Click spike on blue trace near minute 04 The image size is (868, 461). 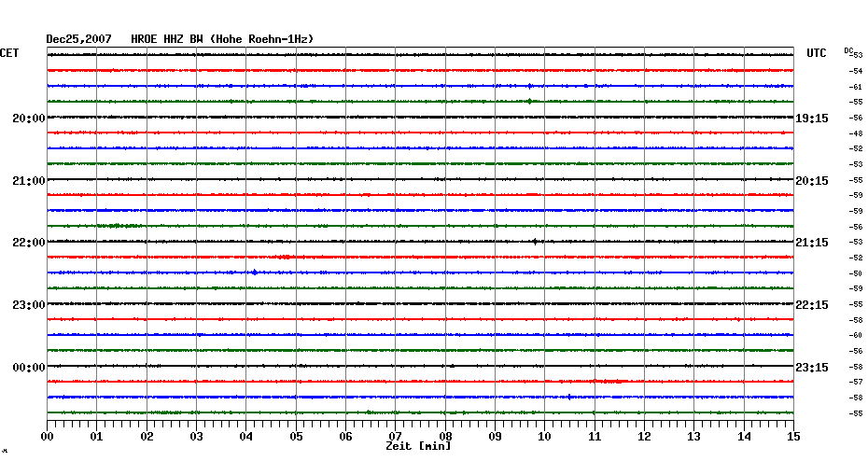[x=255, y=272]
